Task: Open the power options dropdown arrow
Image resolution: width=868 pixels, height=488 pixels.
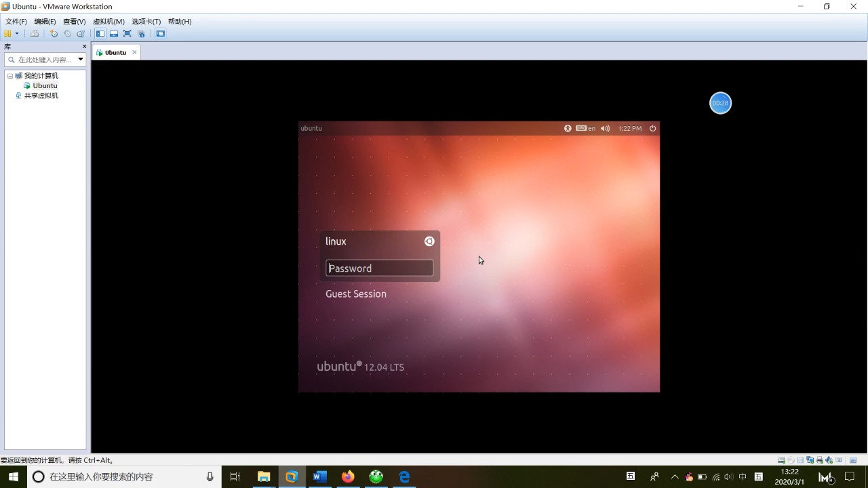Action: (x=17, y=33)
